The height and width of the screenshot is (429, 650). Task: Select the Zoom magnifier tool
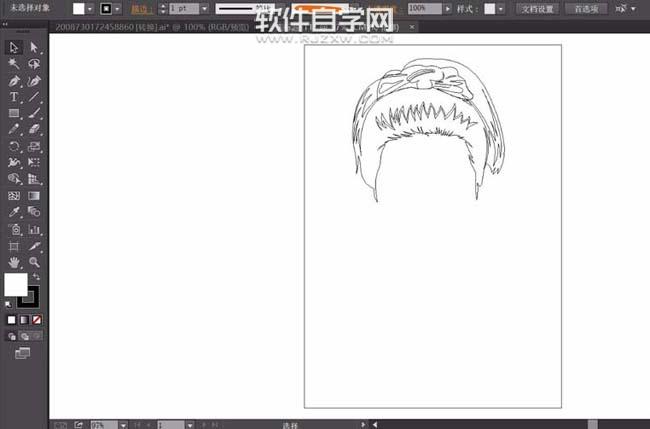(34, 262)
